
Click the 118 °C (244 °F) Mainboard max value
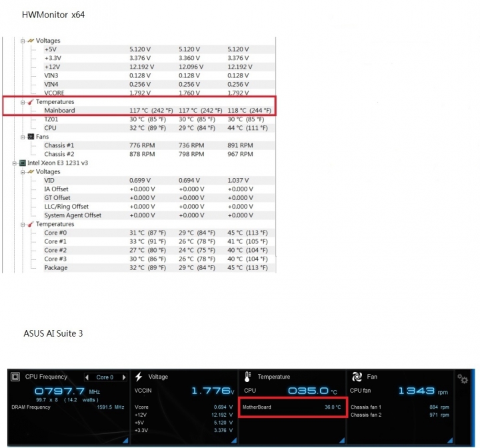249,111
